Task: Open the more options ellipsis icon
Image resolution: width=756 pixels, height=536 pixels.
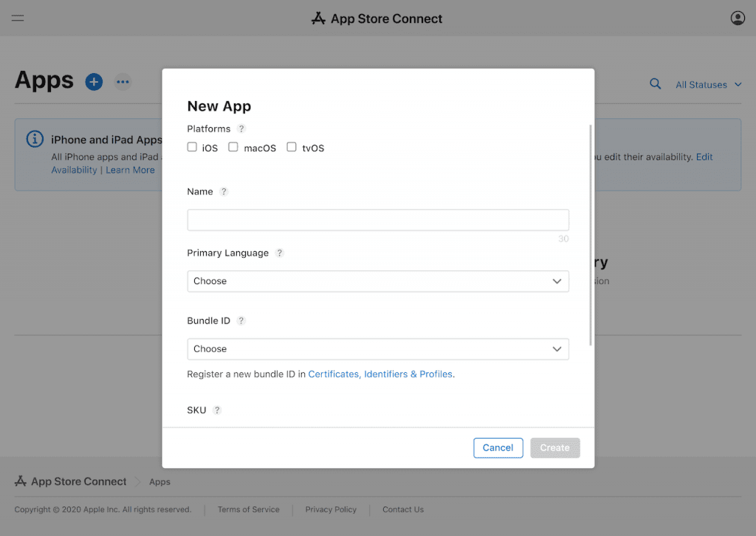Action: tap(123, 82)
